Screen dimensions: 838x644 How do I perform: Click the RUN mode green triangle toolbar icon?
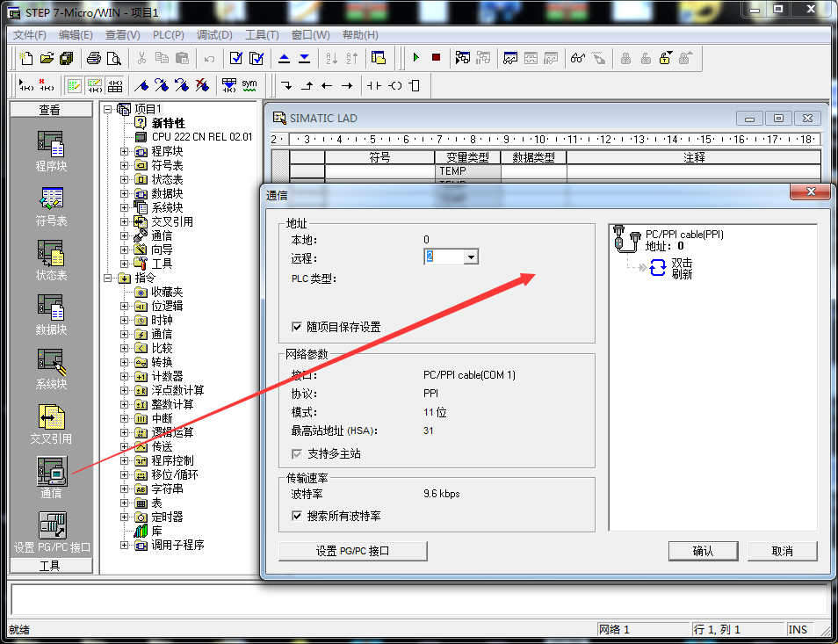415,57
